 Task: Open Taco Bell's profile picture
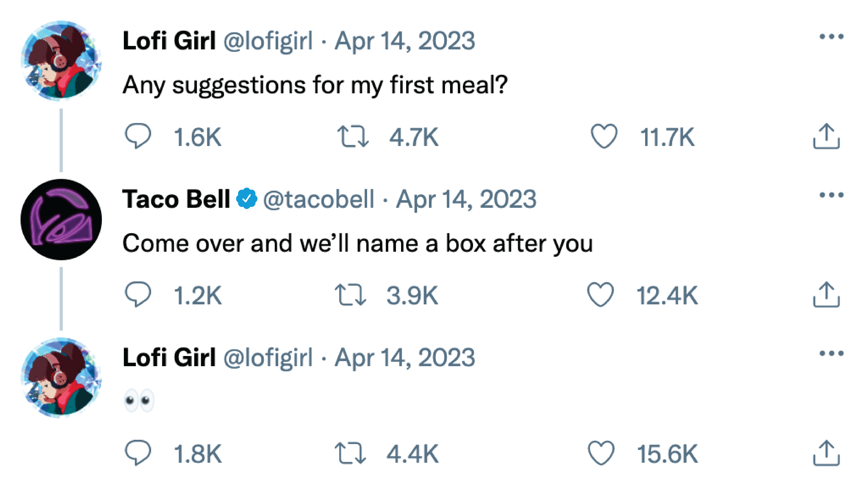click(x=61, y=220)
